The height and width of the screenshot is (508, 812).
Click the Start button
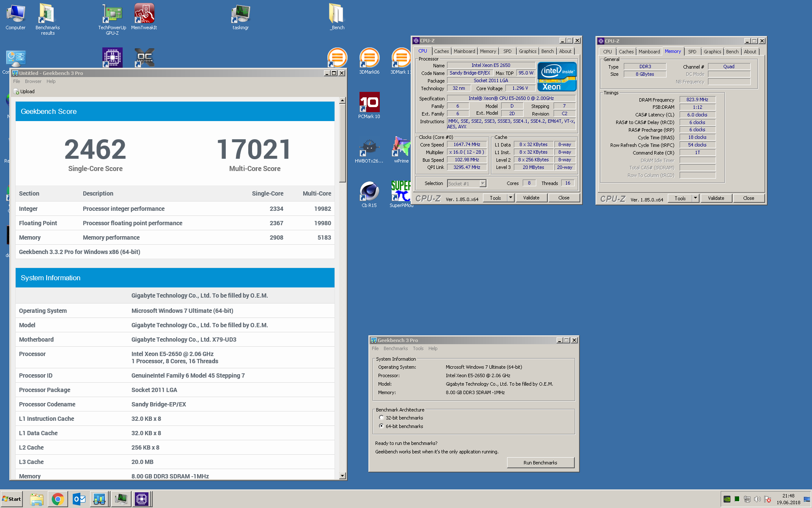[12, 499]
